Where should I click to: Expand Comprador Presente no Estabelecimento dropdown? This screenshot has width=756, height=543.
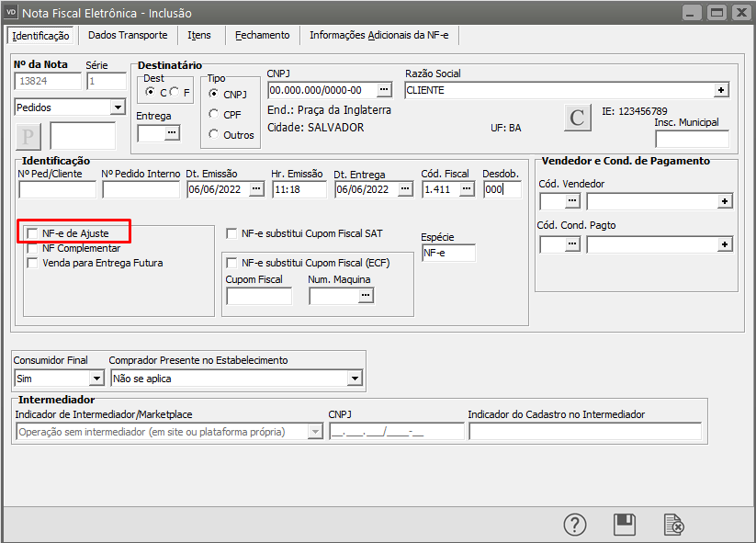[x=355, y=378]
